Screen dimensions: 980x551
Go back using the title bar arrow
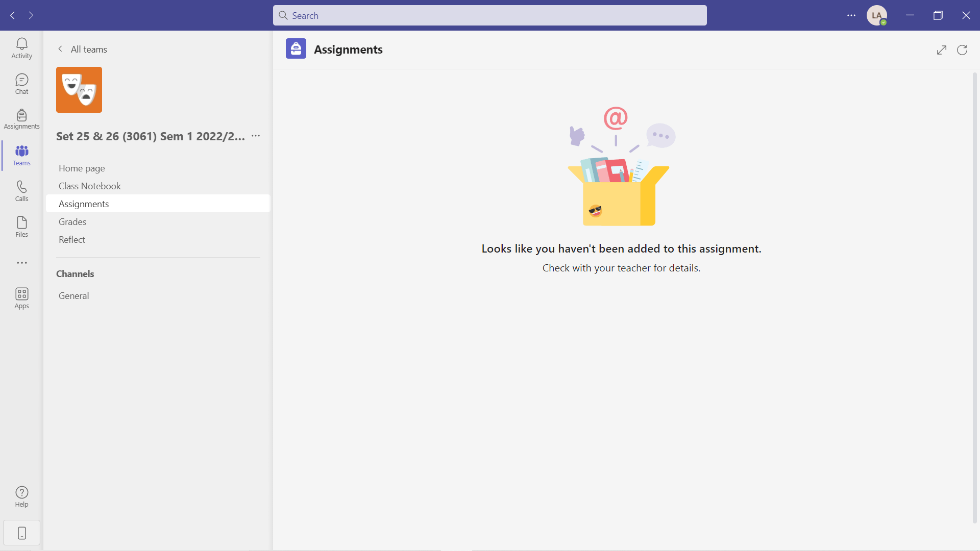[13, 15]
